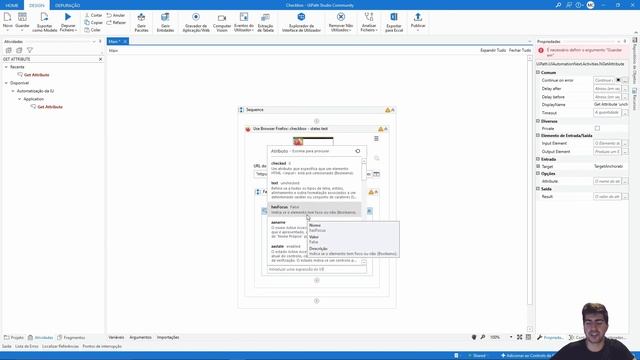Click expand-all icon in Atividades panel
The image size is (640, 360).
(9, 50)
